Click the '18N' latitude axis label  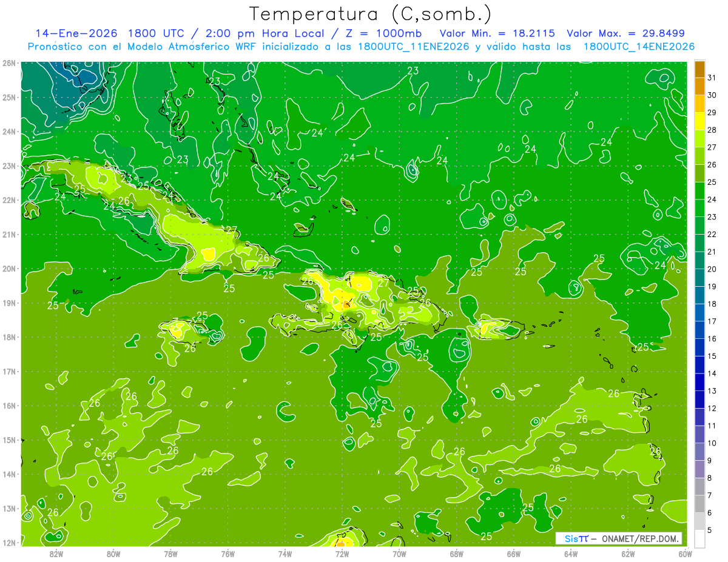coord(8,337)
